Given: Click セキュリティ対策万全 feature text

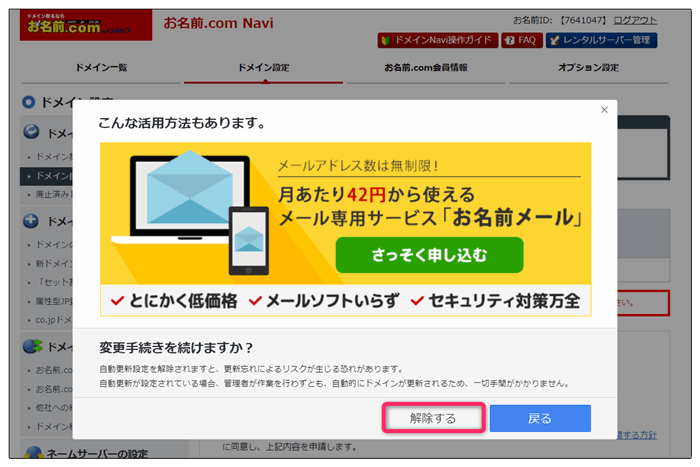Looking at the screenshot, I should pyautogui.click(x=504, y=301).
